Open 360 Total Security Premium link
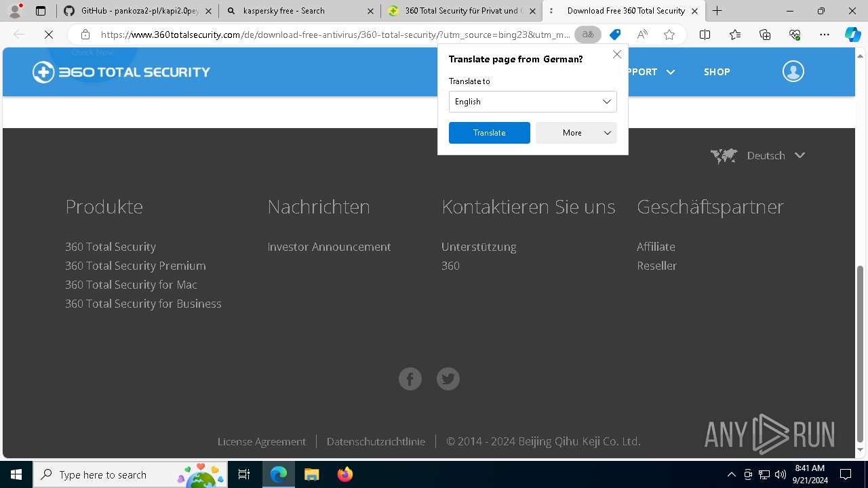The width and height of the screenshot is (868, 488). [x=136, y=266]
